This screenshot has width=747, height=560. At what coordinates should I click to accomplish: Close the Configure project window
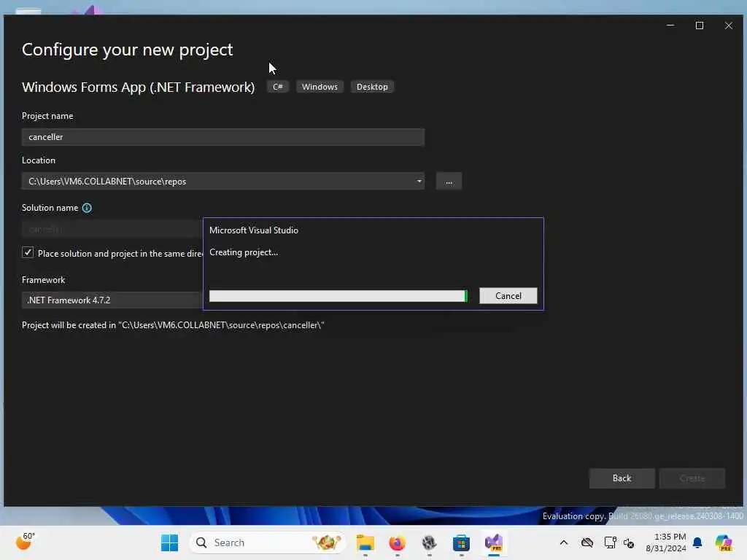(729, 26)
